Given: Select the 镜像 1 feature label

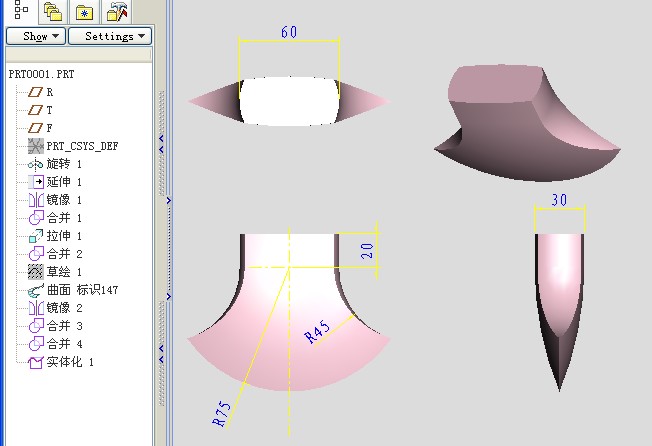Looking at the screenshot, I should (64, 200).
